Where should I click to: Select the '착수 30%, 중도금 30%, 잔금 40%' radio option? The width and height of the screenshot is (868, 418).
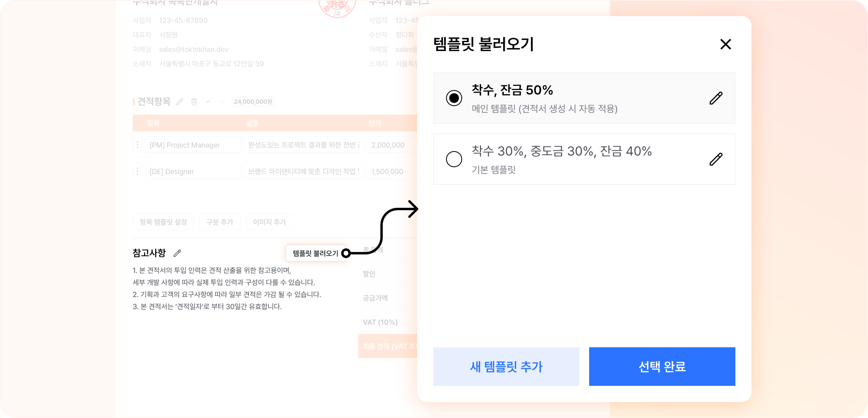pyautogui.click(x=454, y=159)
